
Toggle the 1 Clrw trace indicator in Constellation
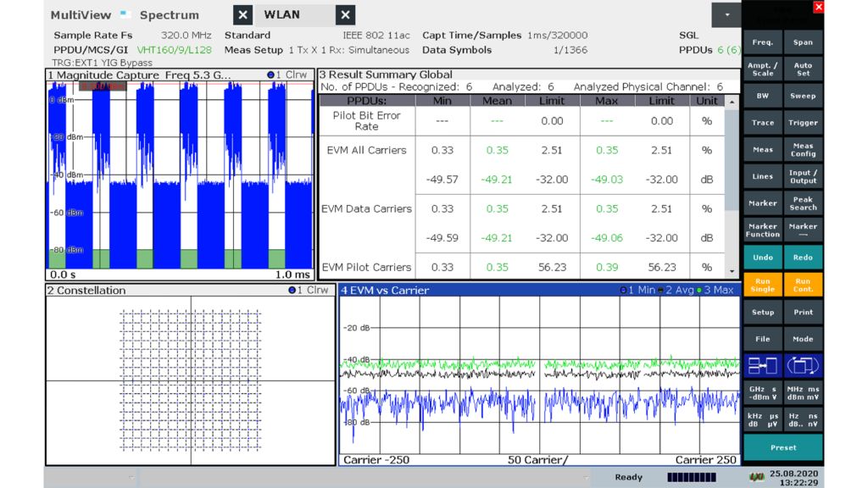[308, 290]
